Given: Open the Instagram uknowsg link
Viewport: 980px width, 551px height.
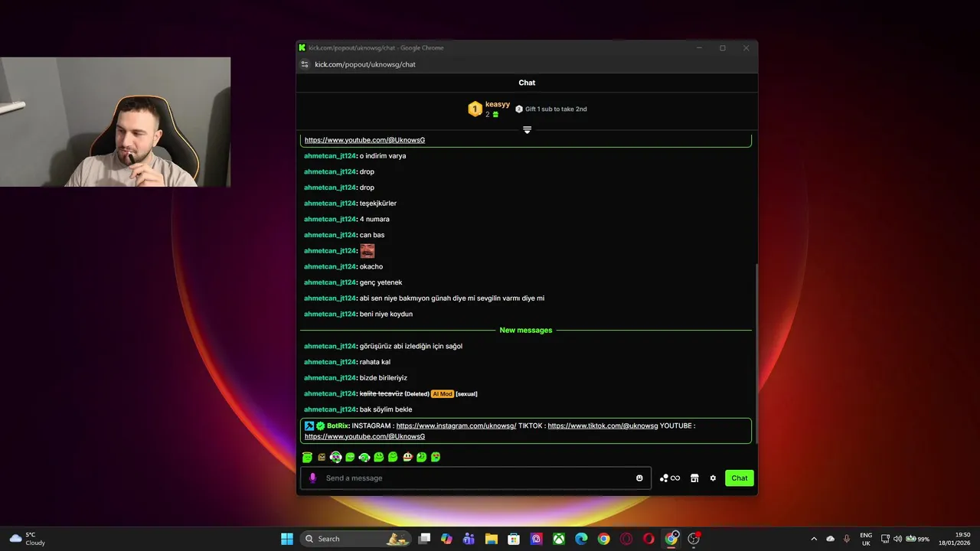Looking at the screenshot, I should 456,425.
